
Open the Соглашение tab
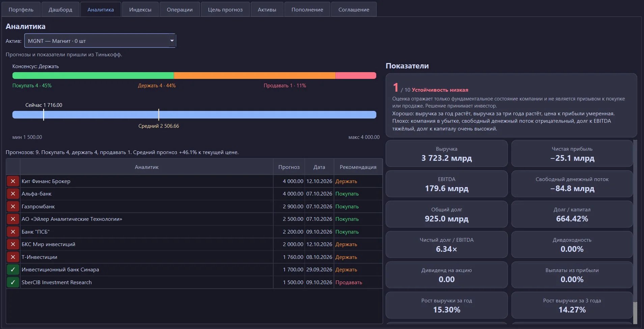pos(354,9)
